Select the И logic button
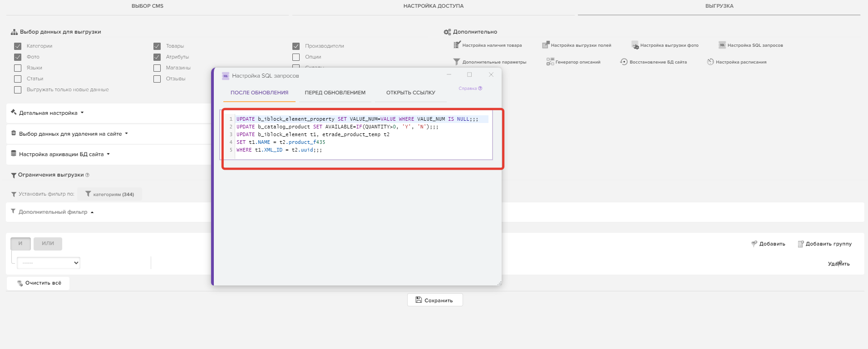This screenshot has height=349, width=868. (20, 244)
